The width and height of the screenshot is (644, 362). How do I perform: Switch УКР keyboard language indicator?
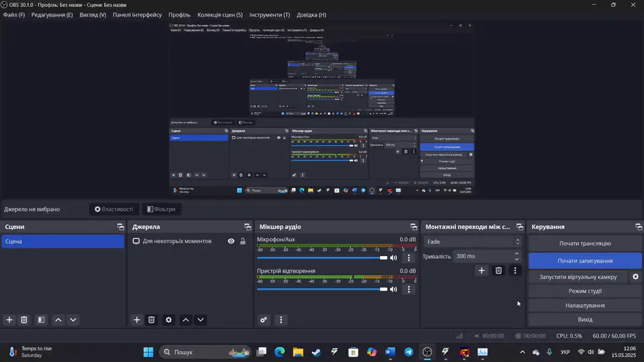[x=565, y=352]
